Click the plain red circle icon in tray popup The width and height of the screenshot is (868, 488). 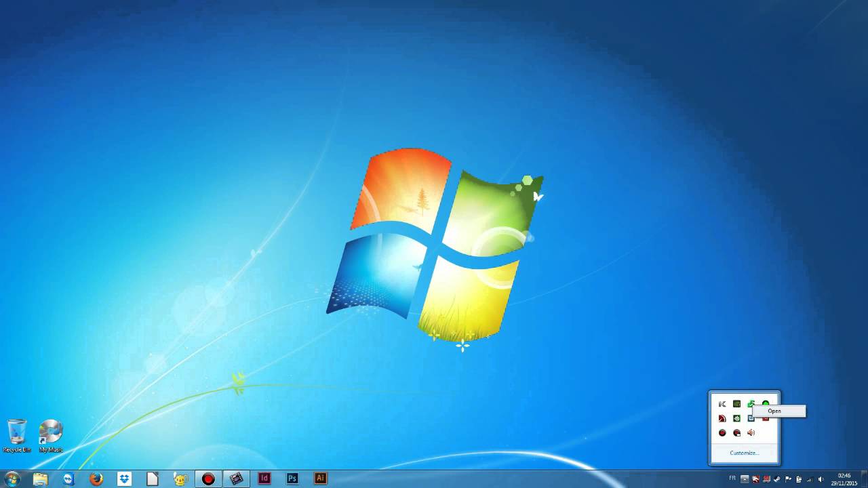tap(722, 432)
